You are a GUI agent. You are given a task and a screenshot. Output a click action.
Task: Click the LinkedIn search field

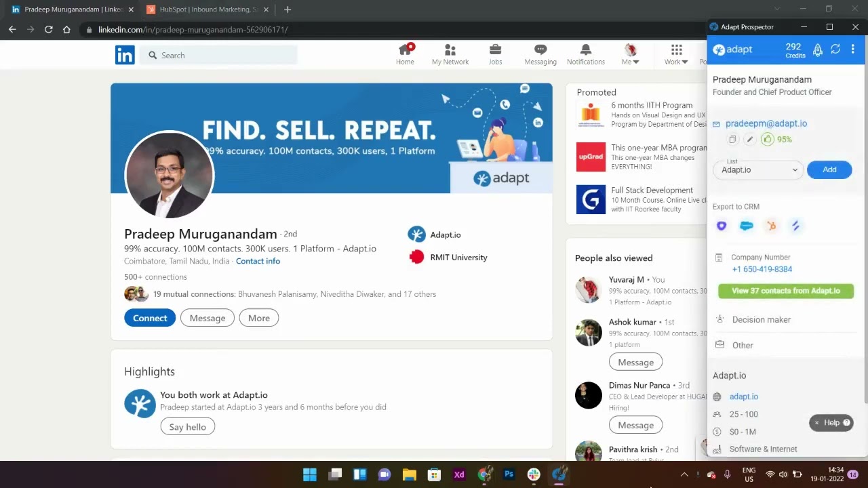point(220,55)
